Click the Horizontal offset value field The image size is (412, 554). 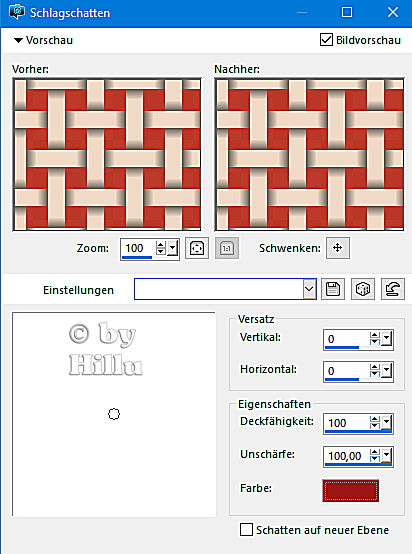coord(346,371)
